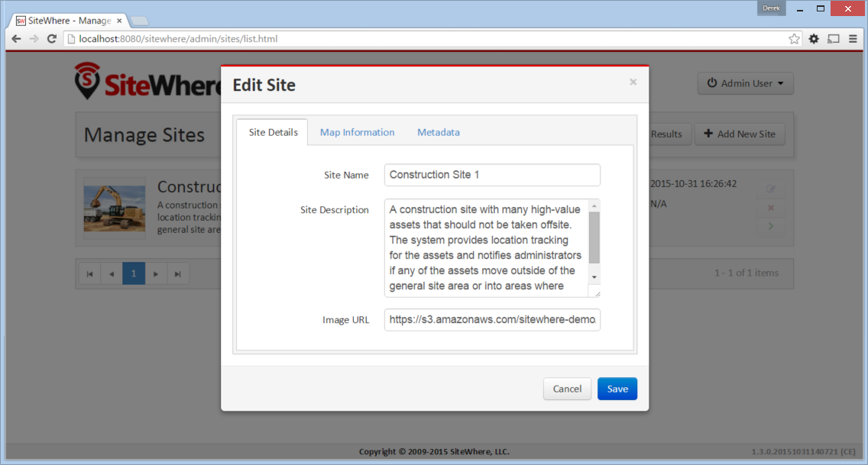Click the browser address bar URL
Viewport: 868px width, 465px height.
click(178, 39)
